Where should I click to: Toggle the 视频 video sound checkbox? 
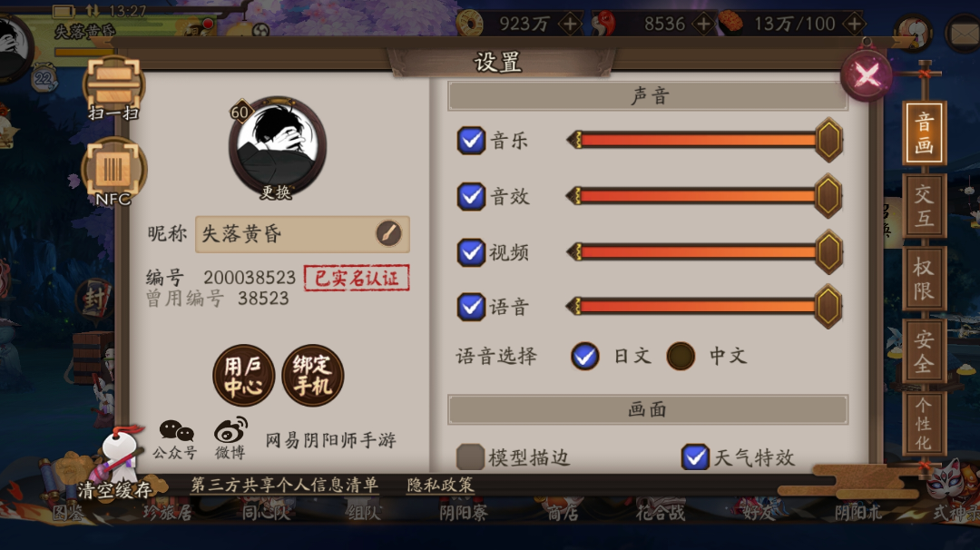[x=471, y=252]
